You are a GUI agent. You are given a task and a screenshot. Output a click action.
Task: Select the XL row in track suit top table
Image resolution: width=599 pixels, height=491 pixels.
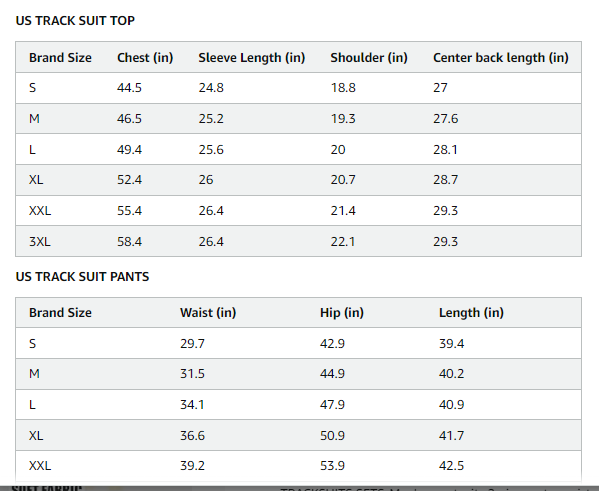click(298, 180)
